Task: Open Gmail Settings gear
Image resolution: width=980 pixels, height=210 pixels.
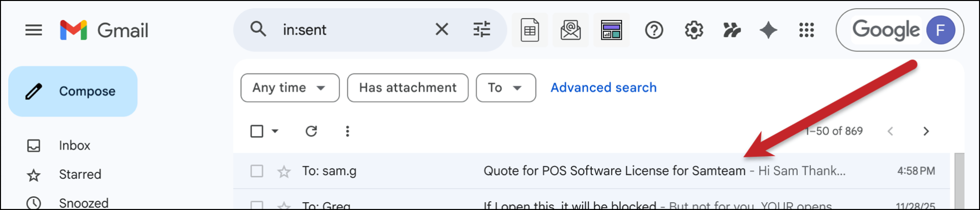Action: tap(694, 30)
